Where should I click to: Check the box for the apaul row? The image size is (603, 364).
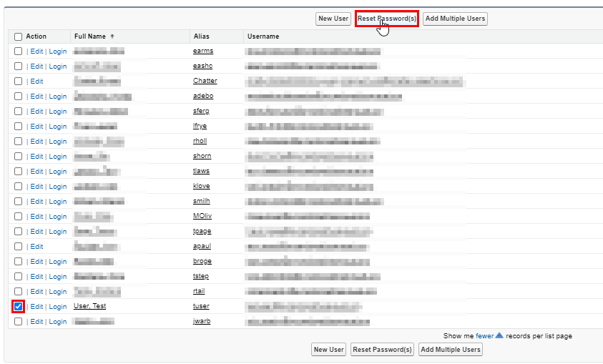pyautogui.click(x=18, y=247)
